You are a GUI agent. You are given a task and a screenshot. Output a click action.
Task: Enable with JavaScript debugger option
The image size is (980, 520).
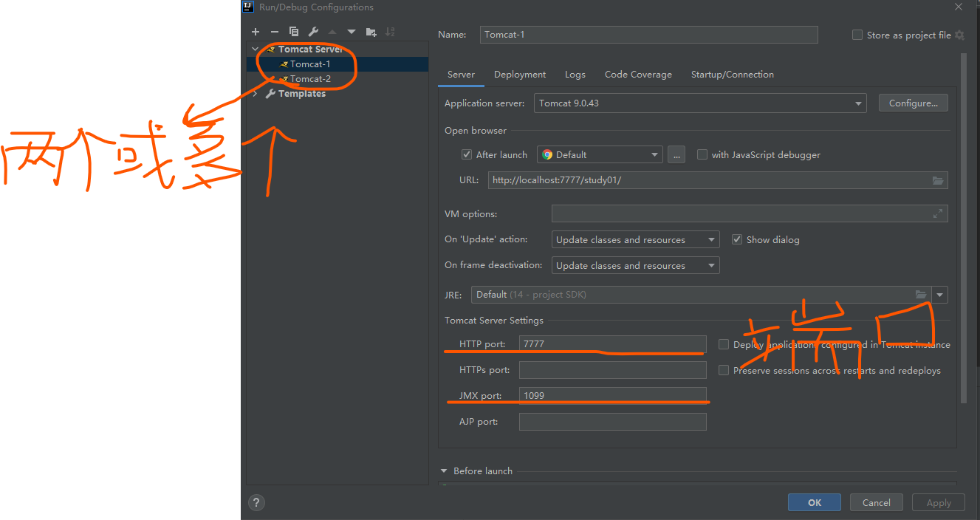coord(702,154)
